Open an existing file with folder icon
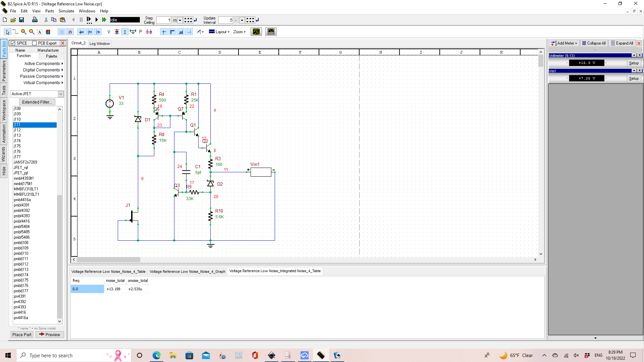 point(13,20)
